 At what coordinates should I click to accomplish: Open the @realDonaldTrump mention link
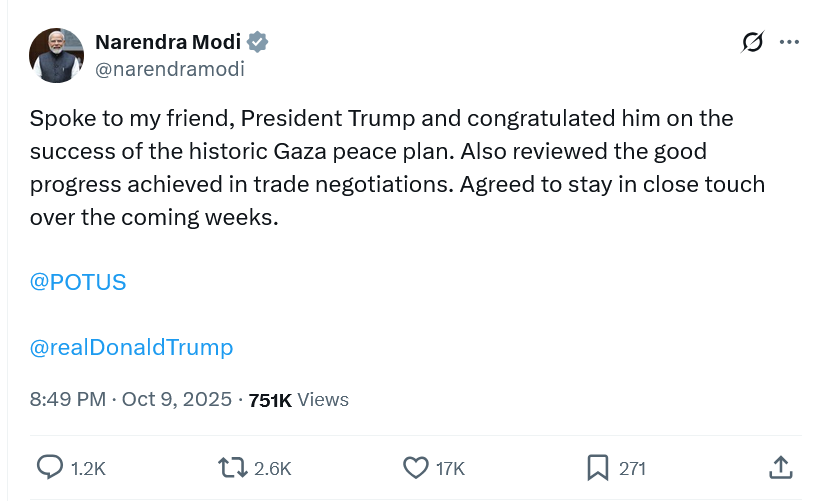[x=131, y=347]
